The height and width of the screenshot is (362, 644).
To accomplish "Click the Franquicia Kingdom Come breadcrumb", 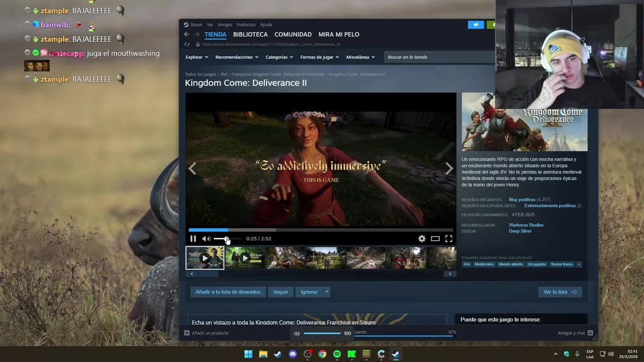I will (x=278, y=74).
